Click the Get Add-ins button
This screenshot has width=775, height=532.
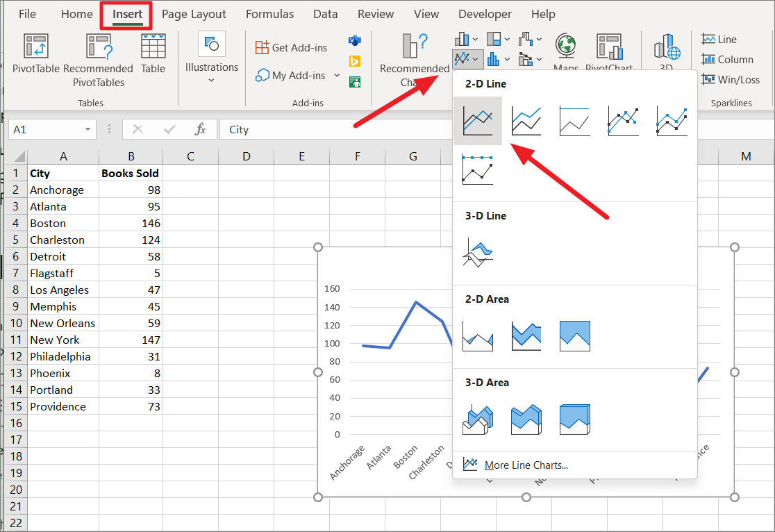click(291, 47)
